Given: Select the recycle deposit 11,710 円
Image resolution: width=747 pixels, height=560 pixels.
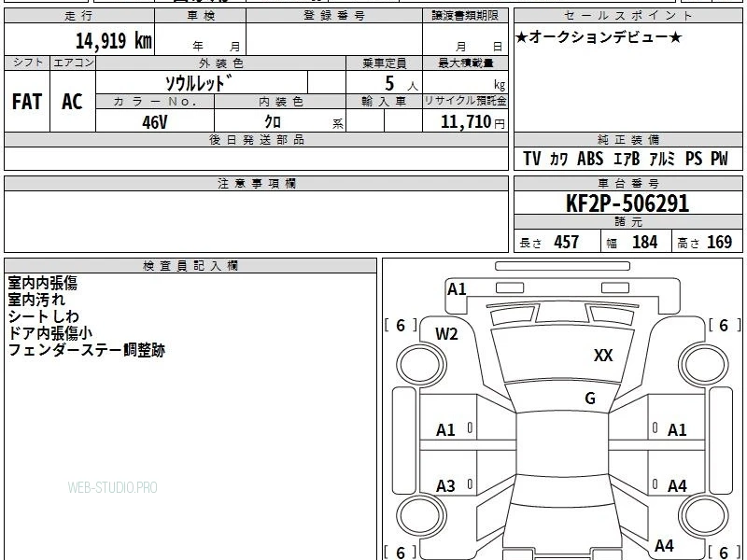Looking at the screenshot, I should pyautogui.click(x=472, y=122).
